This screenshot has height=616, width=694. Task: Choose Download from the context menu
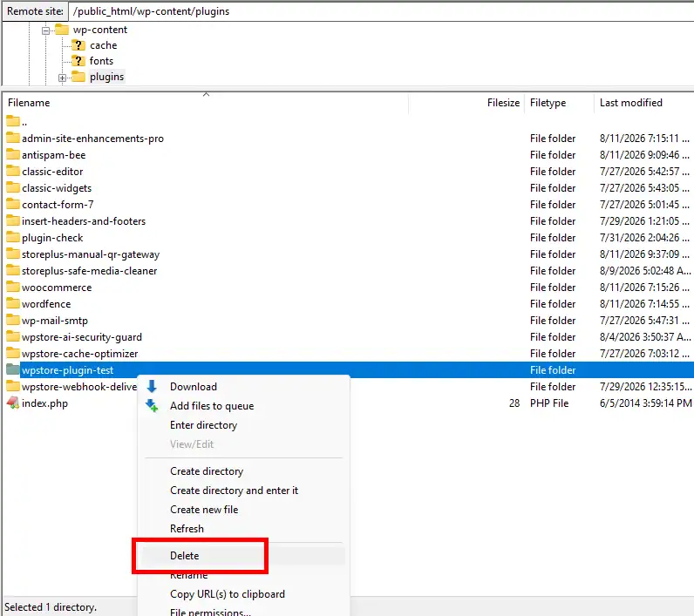[x=194, y=387]
